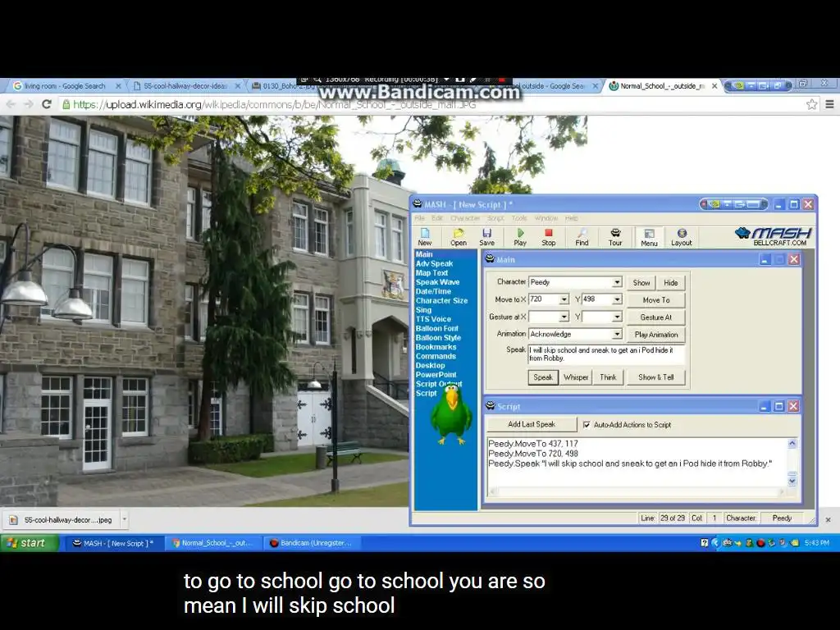The width and height of the screenshot is (840, 630).
Task: Toggle Auto-Add Actions to Script checkbox
Action: (x=587, y=425)
